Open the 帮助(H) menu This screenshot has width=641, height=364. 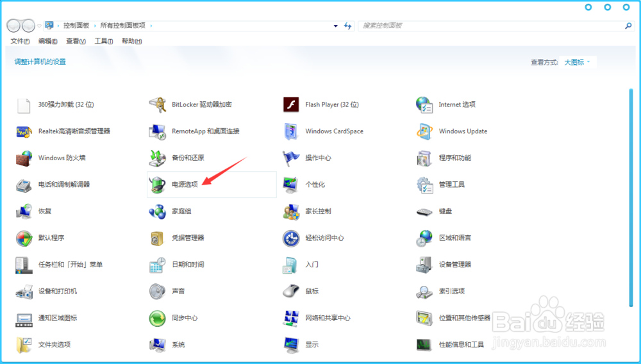(131, 41)
